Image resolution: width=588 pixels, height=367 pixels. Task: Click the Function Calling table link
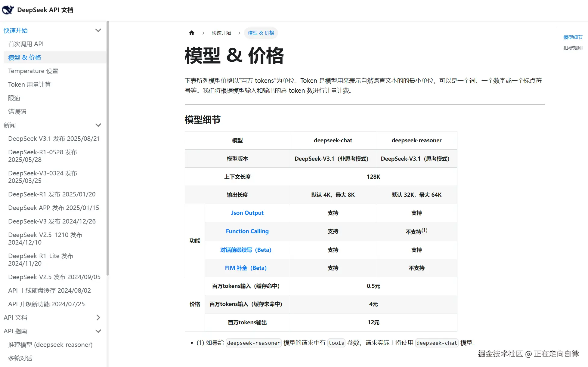click(x=247, y=231)
